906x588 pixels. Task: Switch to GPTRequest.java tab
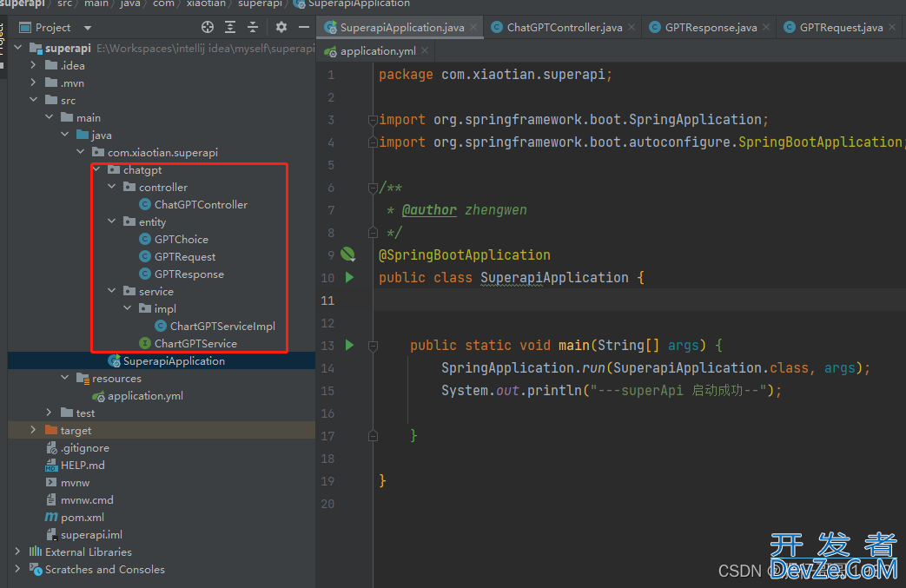pos(841,27)
